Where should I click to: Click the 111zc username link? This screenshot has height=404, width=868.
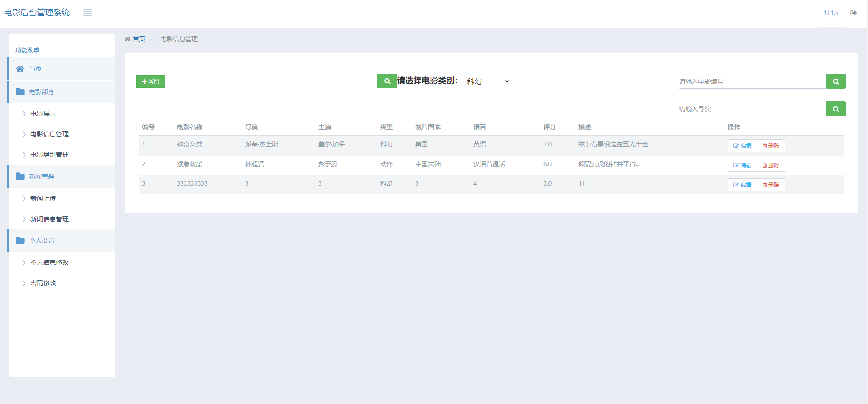point(831,13)
